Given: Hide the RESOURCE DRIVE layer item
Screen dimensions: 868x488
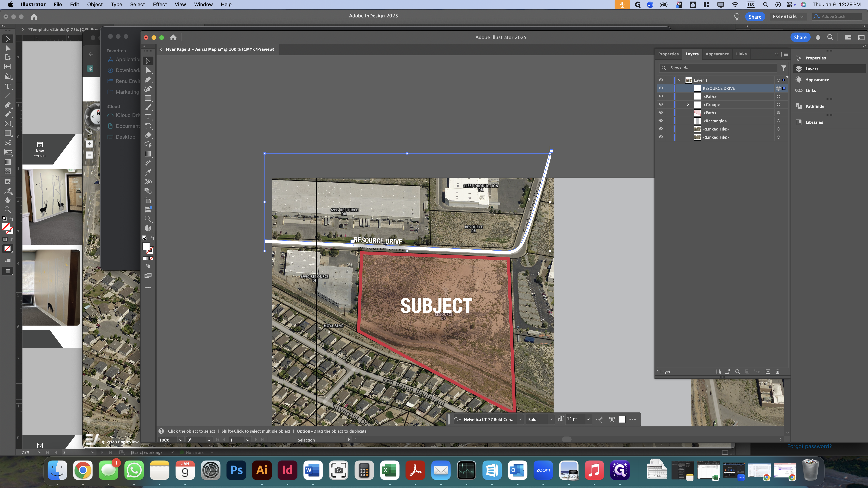Looking at the screenshot, I should [x=661, y=88].
